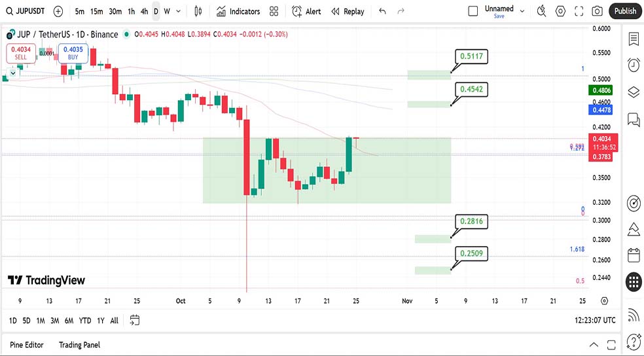Open the Indicator templates grid icon
The width and height of the screenshot is (644, 356).
[274, 11]
